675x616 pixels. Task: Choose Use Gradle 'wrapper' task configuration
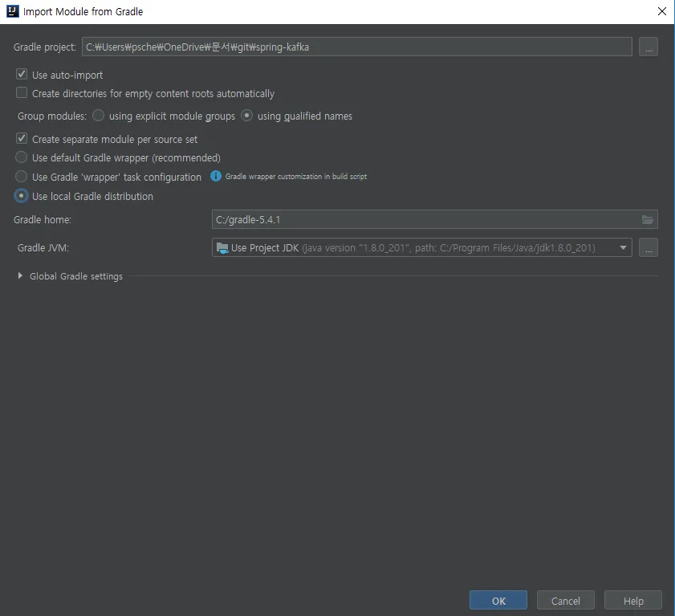(21, 176)
